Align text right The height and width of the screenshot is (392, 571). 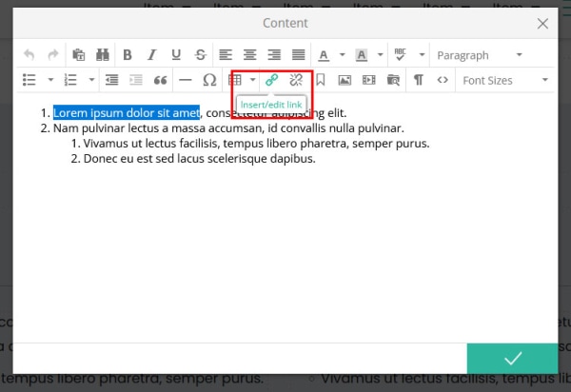click(x=274, y=55)
